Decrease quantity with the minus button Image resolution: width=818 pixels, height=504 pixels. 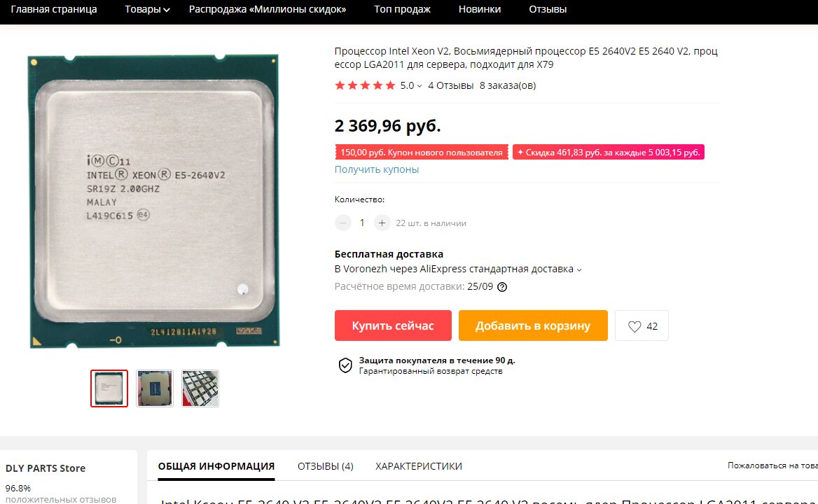click(x=342, y=223)
